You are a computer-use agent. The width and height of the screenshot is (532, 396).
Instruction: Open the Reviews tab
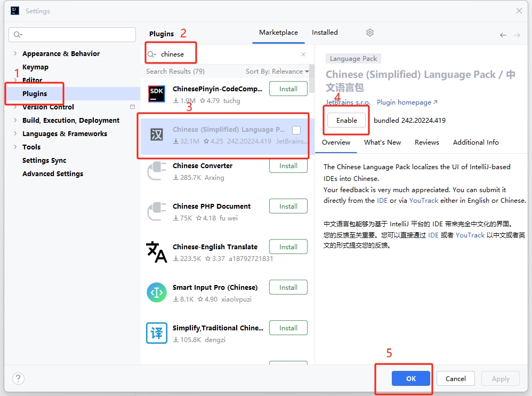[427, 142]
